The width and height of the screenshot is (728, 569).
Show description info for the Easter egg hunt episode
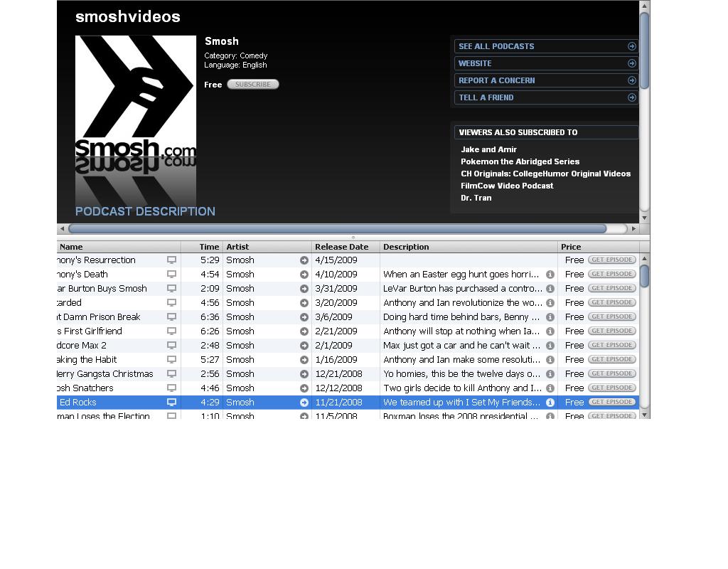(x=550, y=275)
